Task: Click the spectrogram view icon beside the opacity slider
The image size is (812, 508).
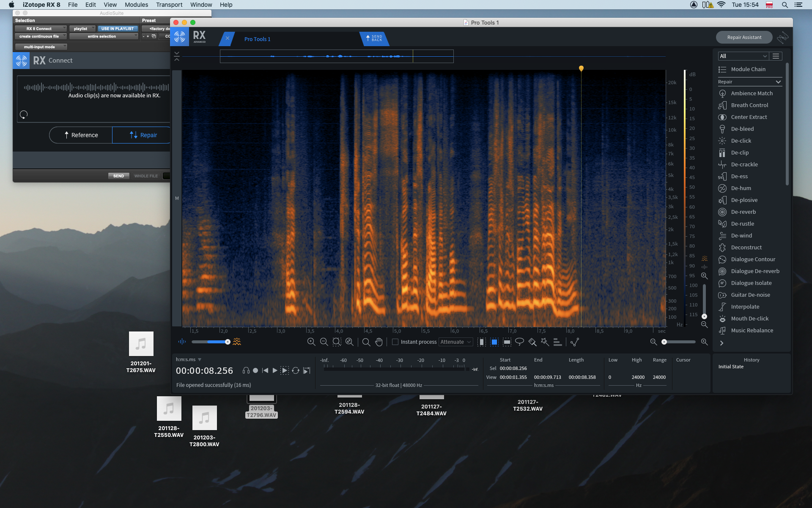Action: coord(237,342)
